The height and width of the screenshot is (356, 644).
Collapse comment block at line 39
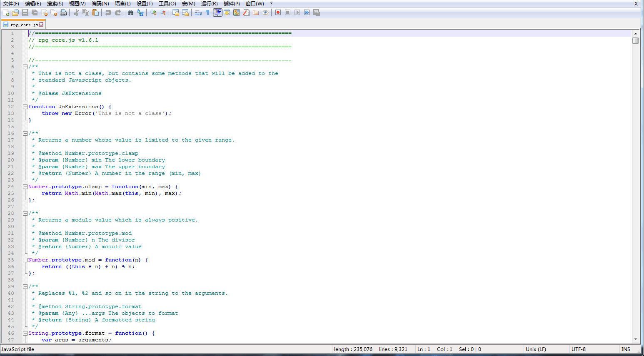[x=25, y=286]
